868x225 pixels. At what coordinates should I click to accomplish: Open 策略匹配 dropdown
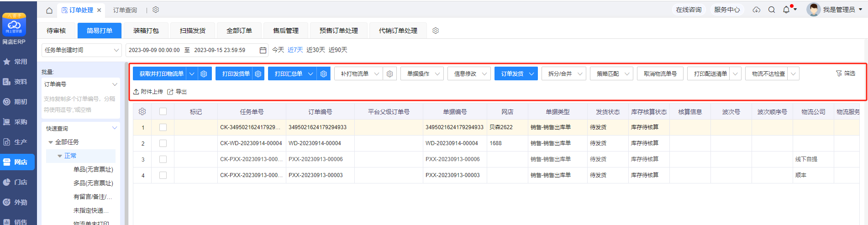[611, 73]
